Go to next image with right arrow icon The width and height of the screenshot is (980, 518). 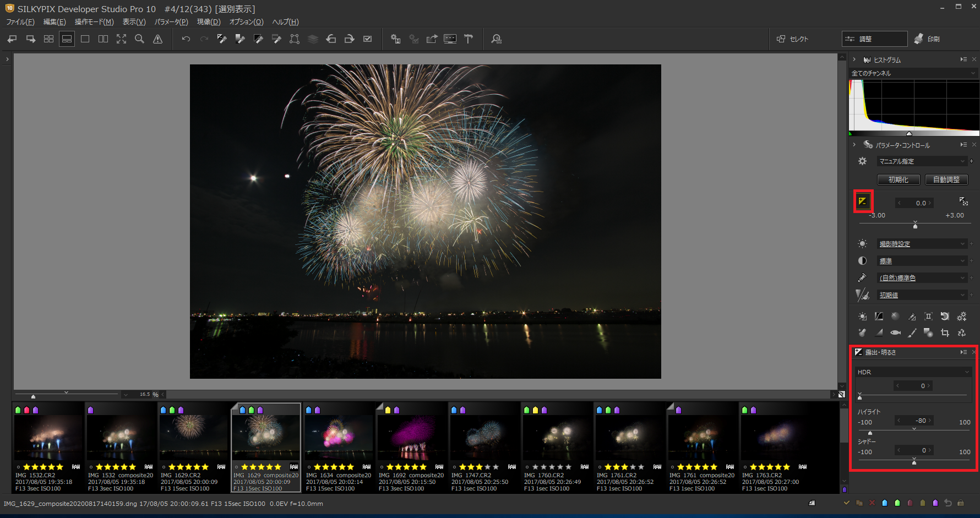tap(31, 39)
